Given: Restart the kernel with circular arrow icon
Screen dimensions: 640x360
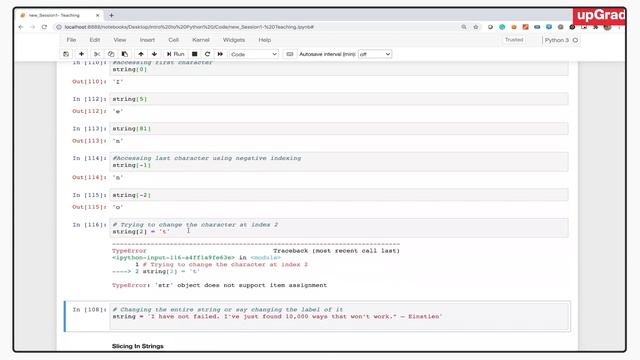Looking at the screenshot, I should click(207, 54).
